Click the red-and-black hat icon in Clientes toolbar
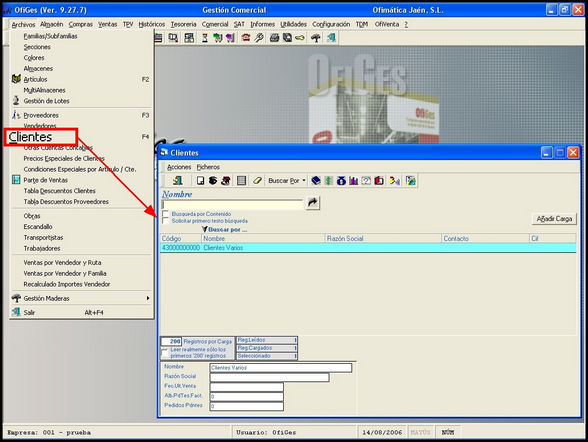This screenshot has width=588, height=442. coord(226,181)
